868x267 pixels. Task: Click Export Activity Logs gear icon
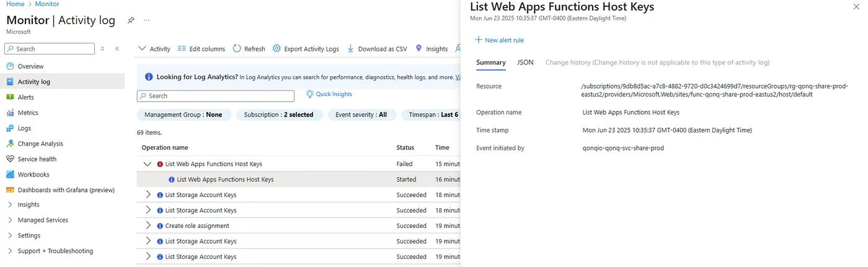[x=277, y=48]
